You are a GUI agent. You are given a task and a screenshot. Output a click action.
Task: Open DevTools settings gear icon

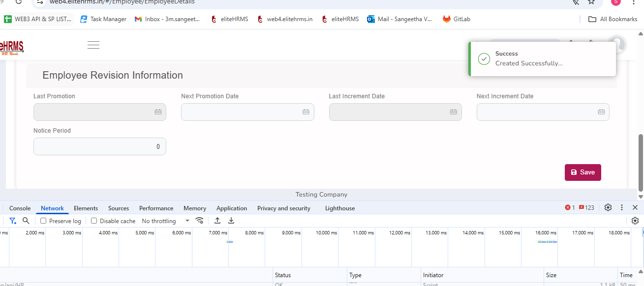[608, 208]
